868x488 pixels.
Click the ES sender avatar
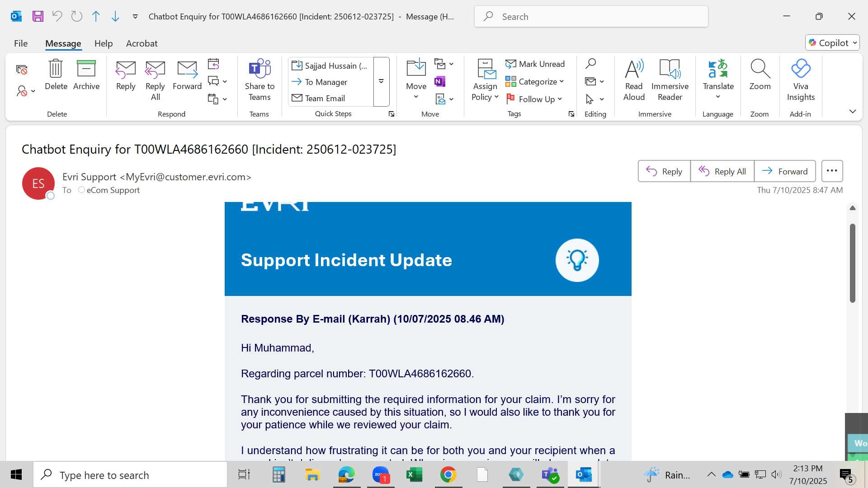[x=38, y=183]
